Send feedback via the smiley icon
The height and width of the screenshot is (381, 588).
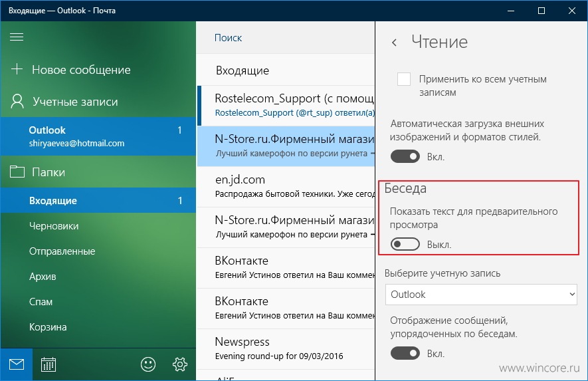[x=148, y=364]
